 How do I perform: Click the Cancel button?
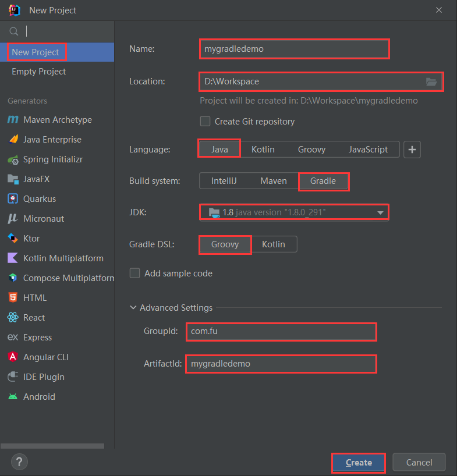(419, 463)
